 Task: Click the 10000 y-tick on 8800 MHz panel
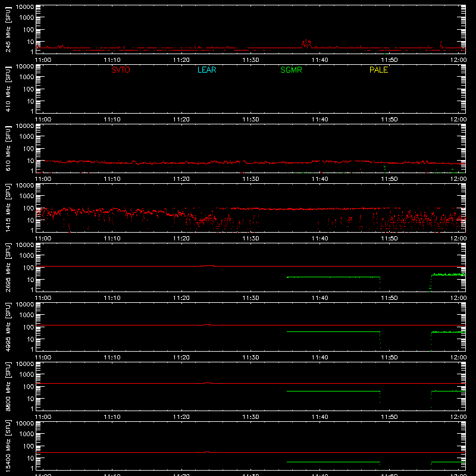point(25,364)
